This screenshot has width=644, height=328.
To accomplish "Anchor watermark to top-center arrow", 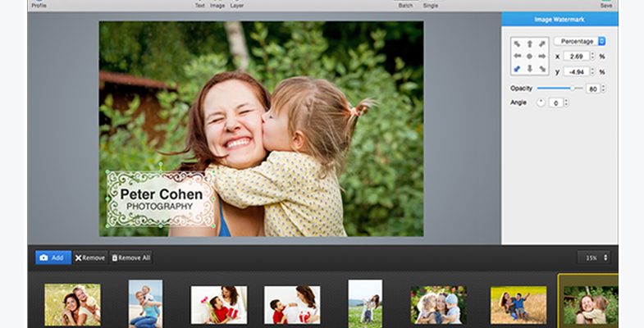I will click(530, 44).
